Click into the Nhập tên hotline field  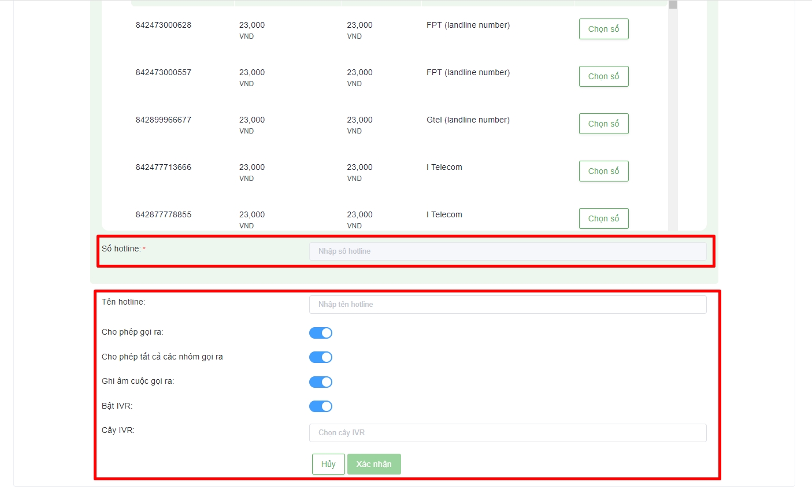coord(507,305)
